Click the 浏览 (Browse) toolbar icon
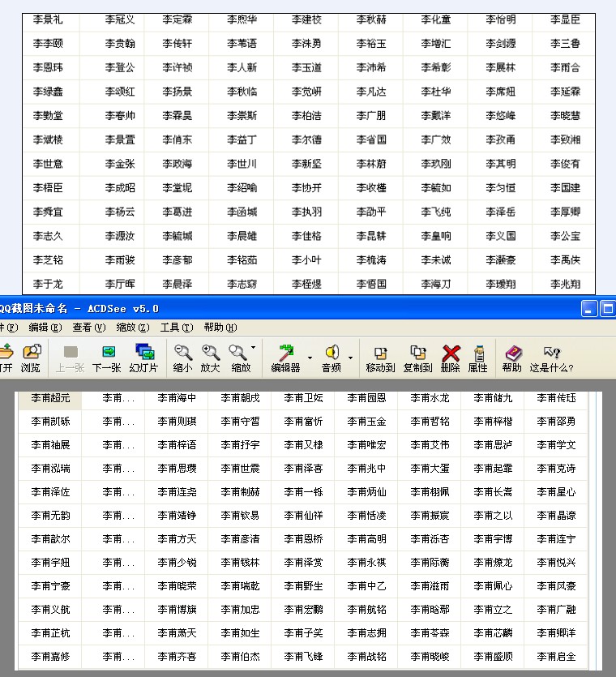Viewport: 616px width, 677px height. coord(31,358)
